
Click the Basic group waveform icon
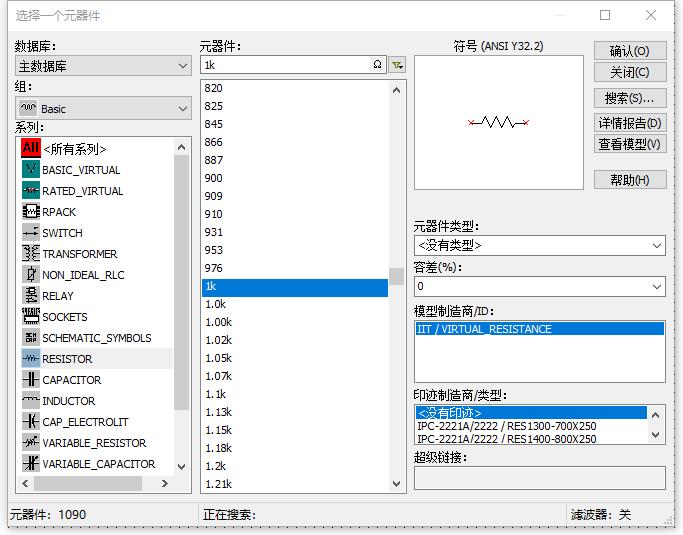[28, 108]
